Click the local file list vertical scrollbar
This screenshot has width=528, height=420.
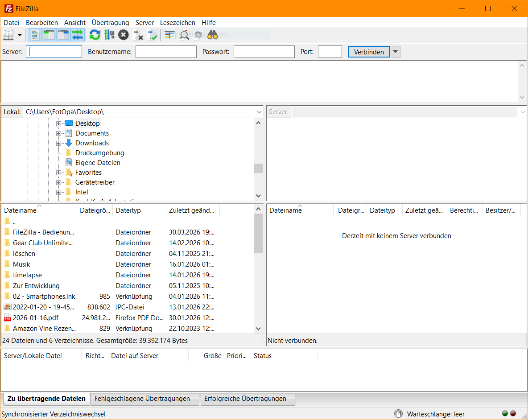(x=258, y=276)
